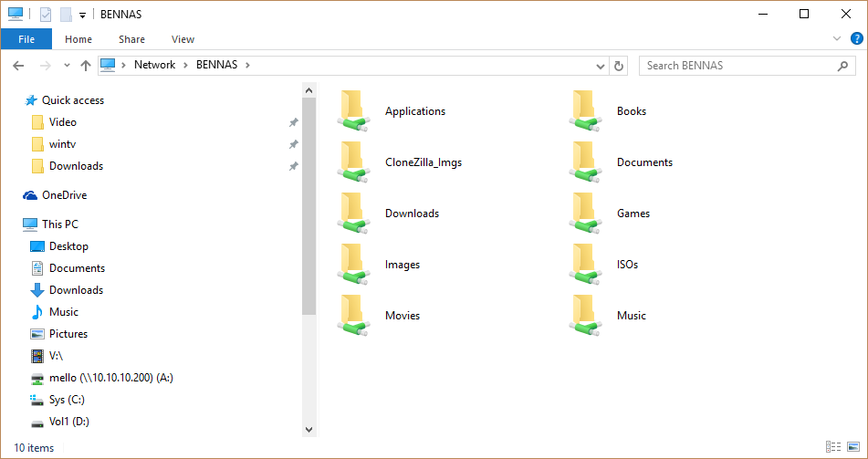
Task: Open the Books shared folder icon
Action: point(585,111)
